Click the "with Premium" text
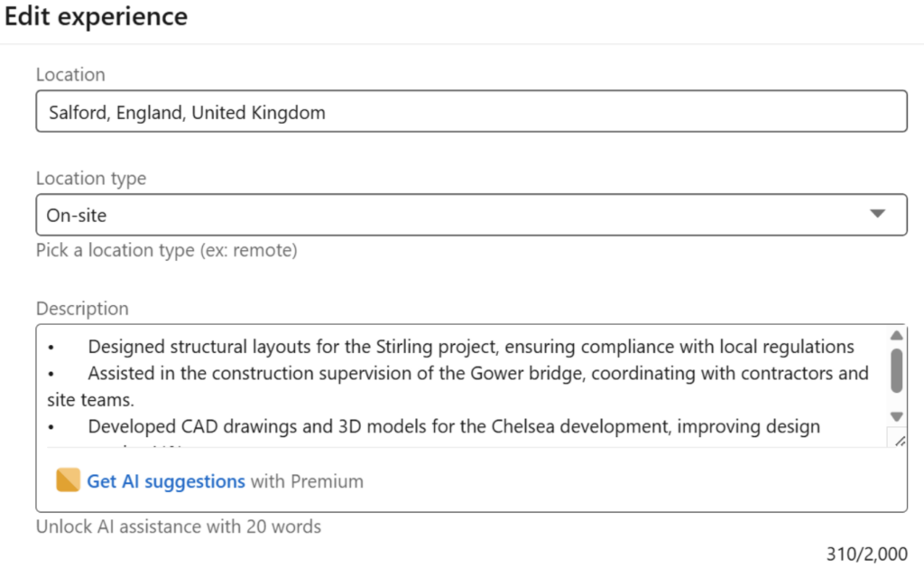924x577 pixels. [307, 481]
